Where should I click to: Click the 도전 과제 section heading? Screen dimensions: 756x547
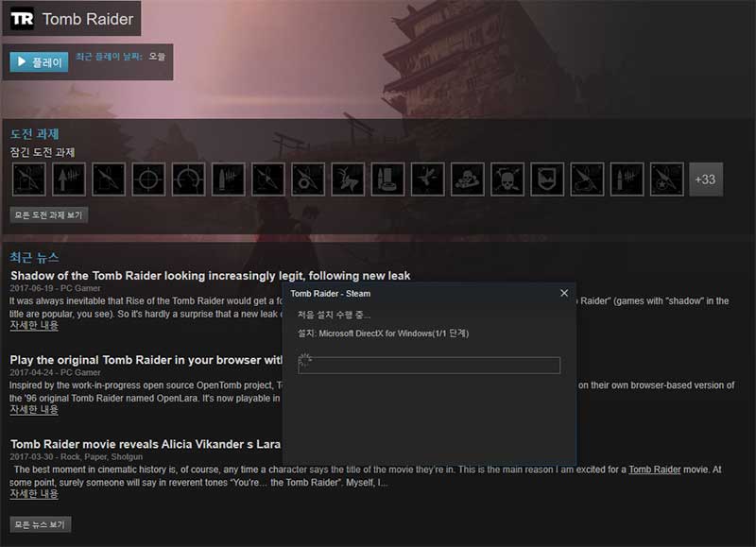(x=35, y=134)
